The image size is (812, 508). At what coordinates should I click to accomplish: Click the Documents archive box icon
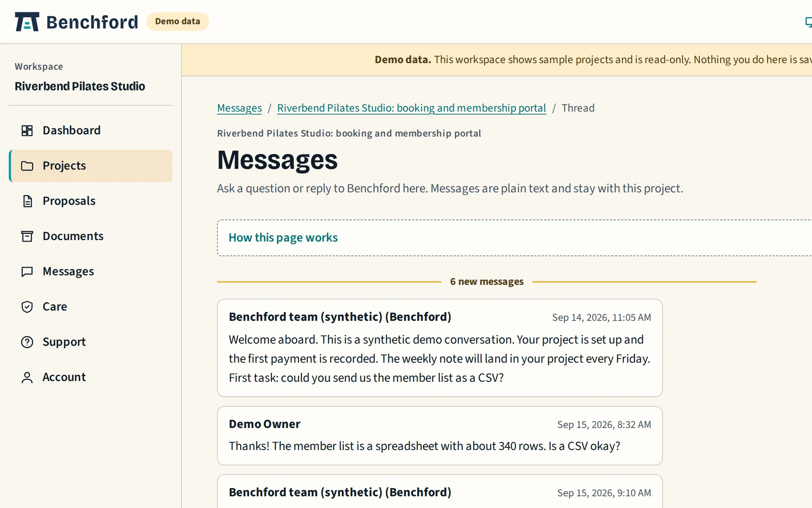(27, 236)
